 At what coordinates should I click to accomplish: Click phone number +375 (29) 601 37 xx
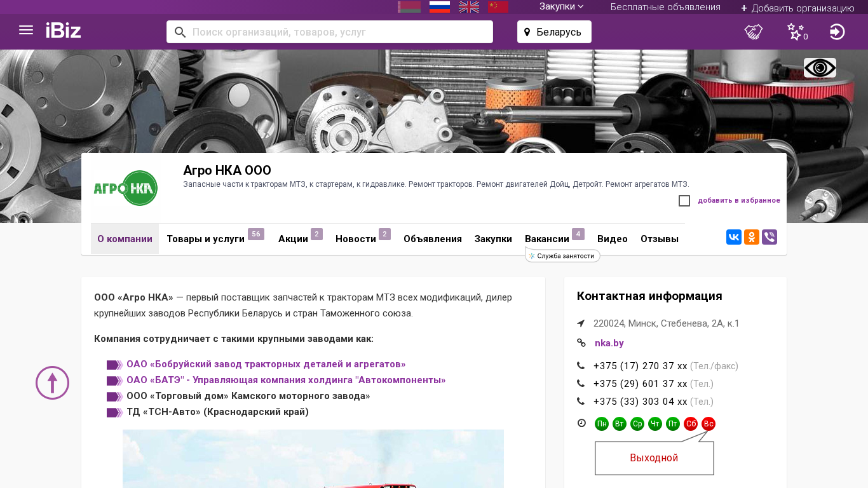pyautogui.click(x=641, y=384)
